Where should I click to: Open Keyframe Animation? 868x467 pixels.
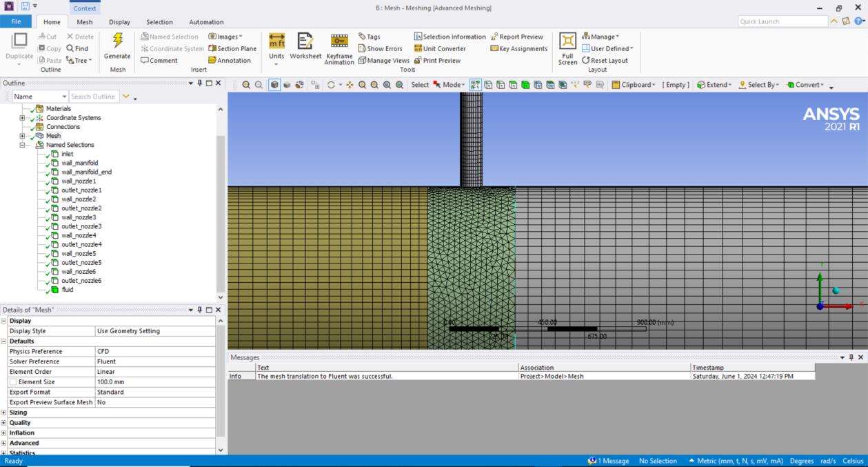pos(339,48)
